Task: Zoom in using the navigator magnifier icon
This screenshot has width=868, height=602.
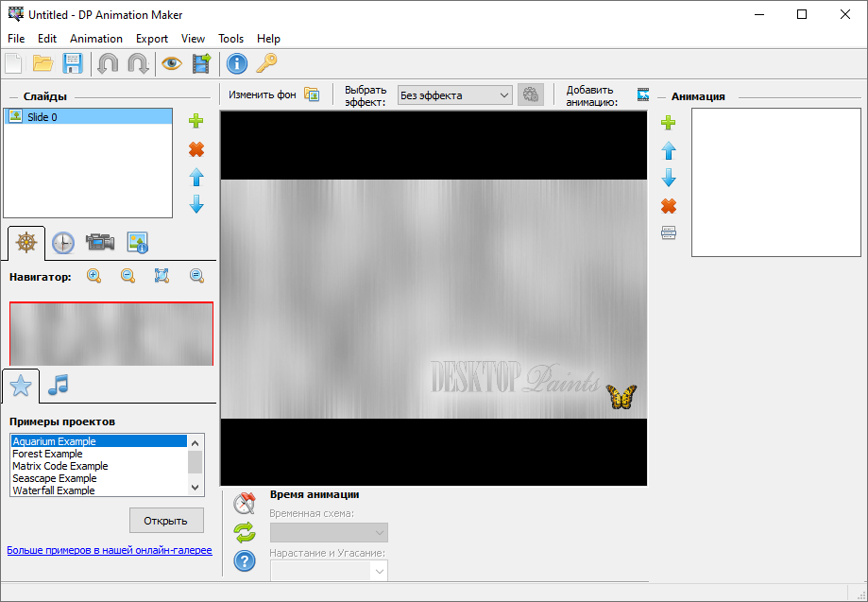Action: tap(94, 275)
